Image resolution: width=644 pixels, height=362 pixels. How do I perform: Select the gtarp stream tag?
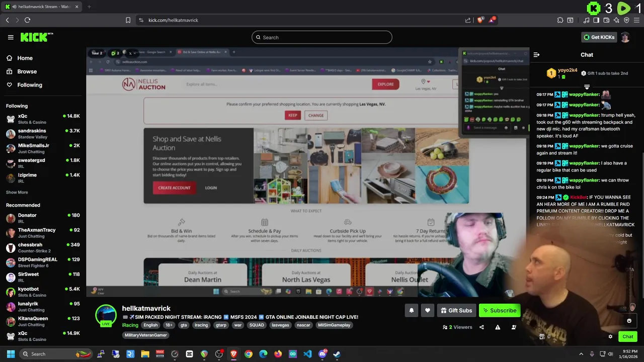221,325
